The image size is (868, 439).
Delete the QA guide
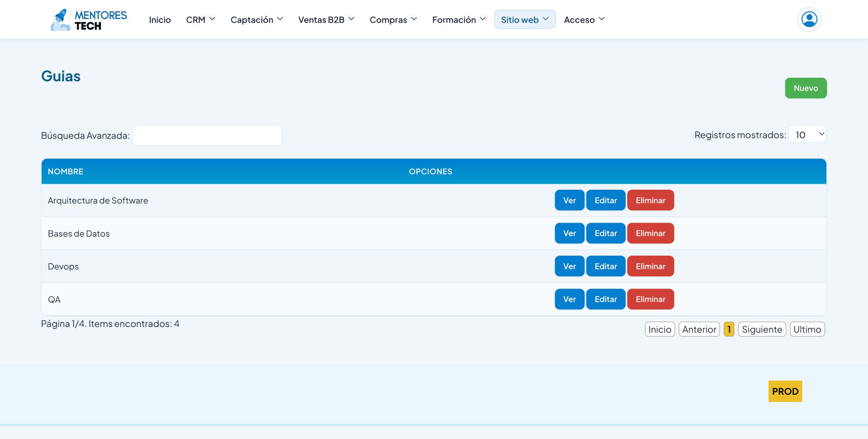[651, 299]
